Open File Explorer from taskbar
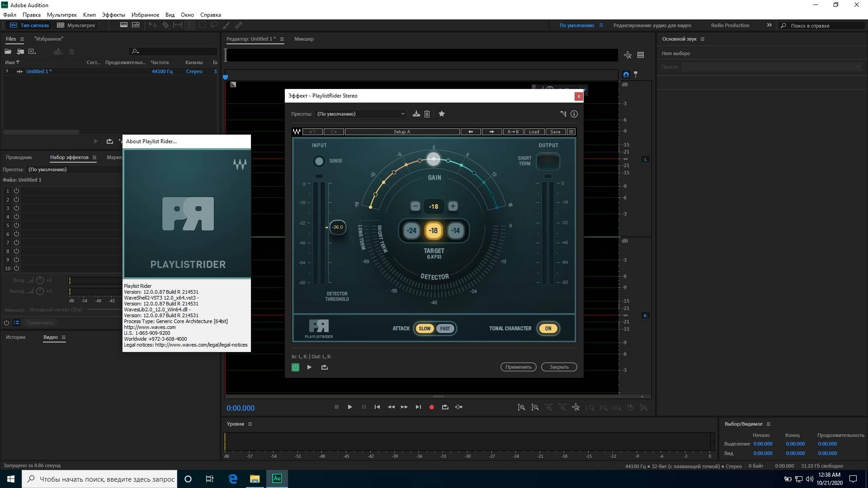The width and height of the screenshot is (868, 488). 255,479
